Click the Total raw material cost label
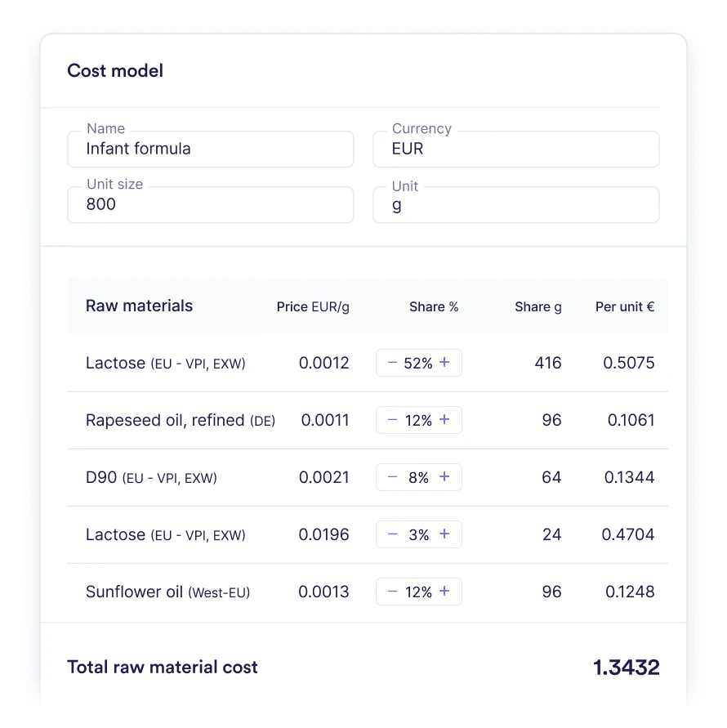The image size is (727, 728). 163,668
